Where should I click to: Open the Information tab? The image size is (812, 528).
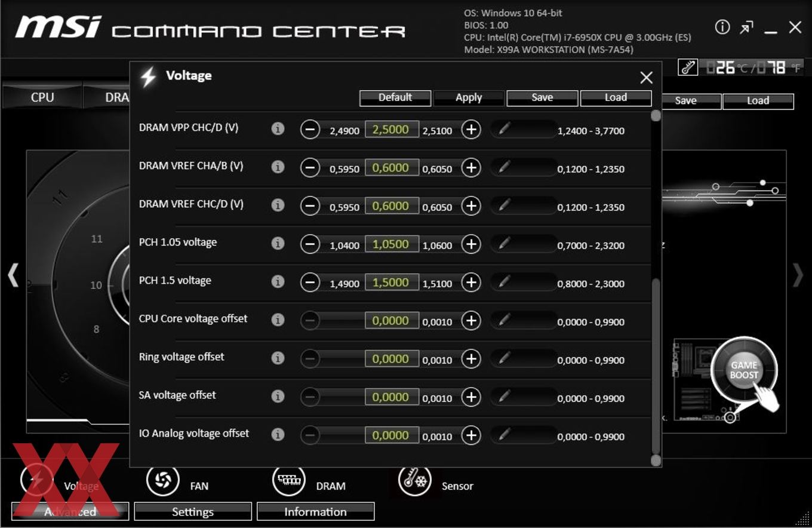coord(315,512)
